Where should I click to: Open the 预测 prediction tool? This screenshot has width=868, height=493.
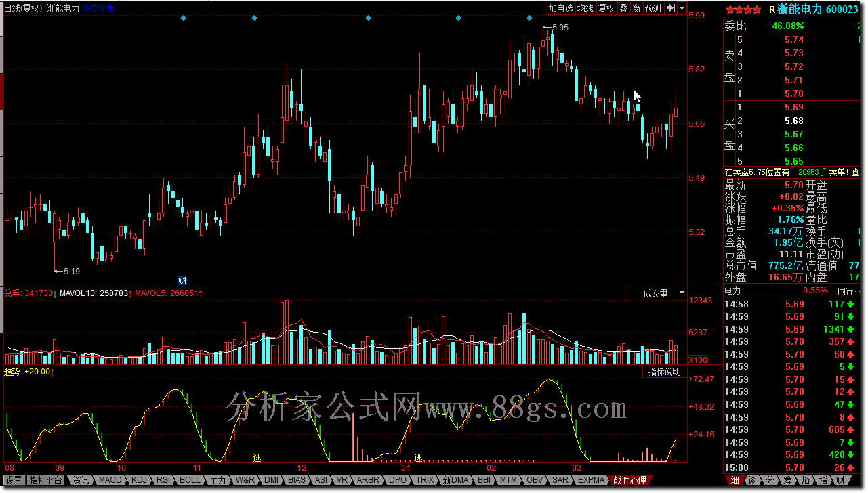pyautogui.click(x=653, y=8)
